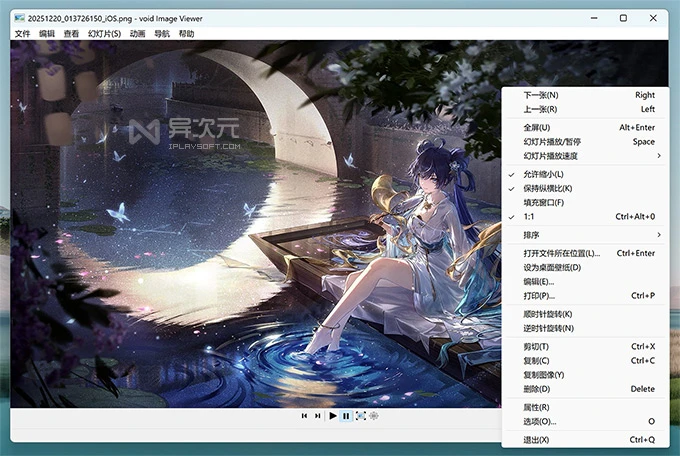This screenshot has width=680, height=456.
Task: Select 打印(P)... in the context menu
Action: [x=585, y=296]
